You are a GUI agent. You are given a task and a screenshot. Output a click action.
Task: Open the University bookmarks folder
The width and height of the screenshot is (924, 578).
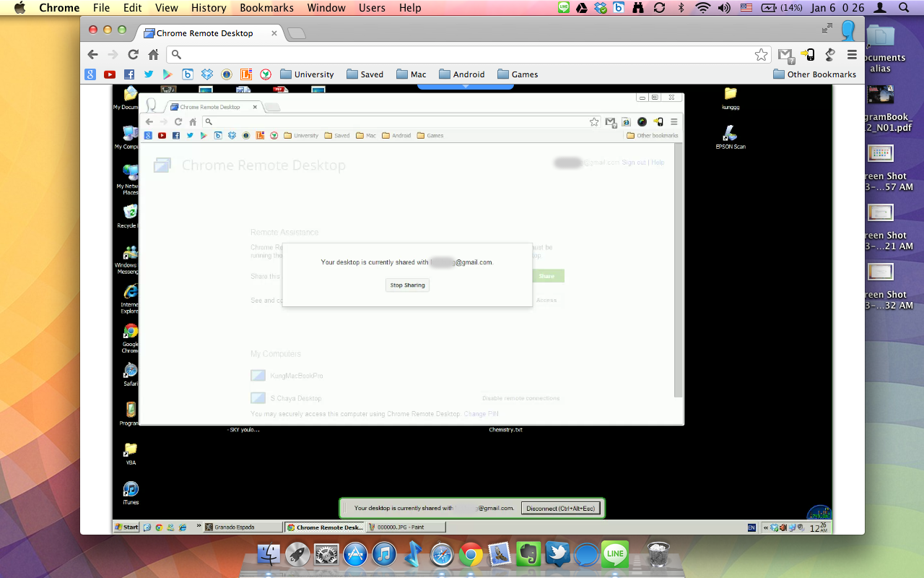coord(307,74)
